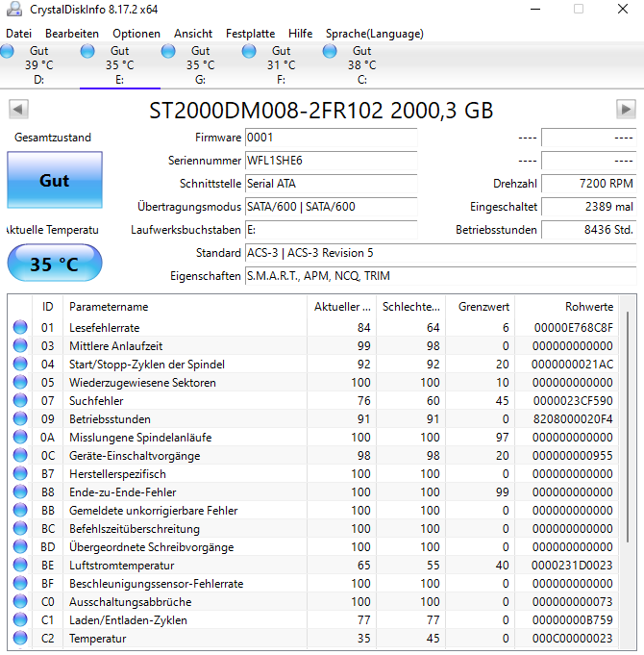The width and height of the screenshot is (644, 655).
Task: Select raw value 0000231D0023
Action: pos(572,566)
